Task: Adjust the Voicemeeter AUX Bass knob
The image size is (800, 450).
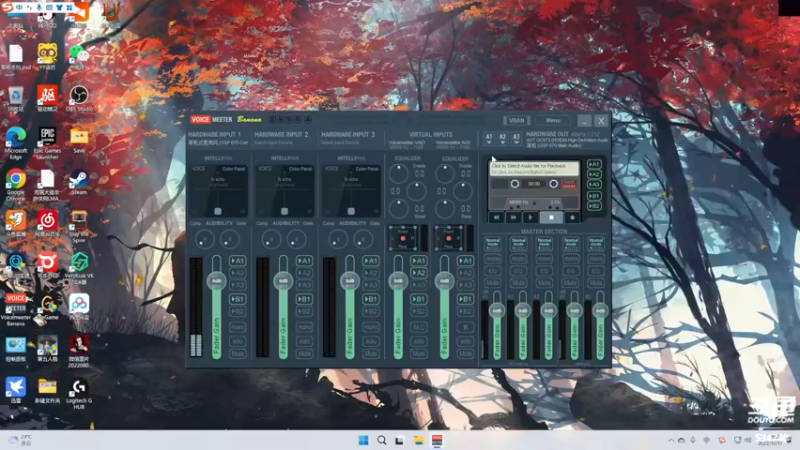Action: (445, 209)
